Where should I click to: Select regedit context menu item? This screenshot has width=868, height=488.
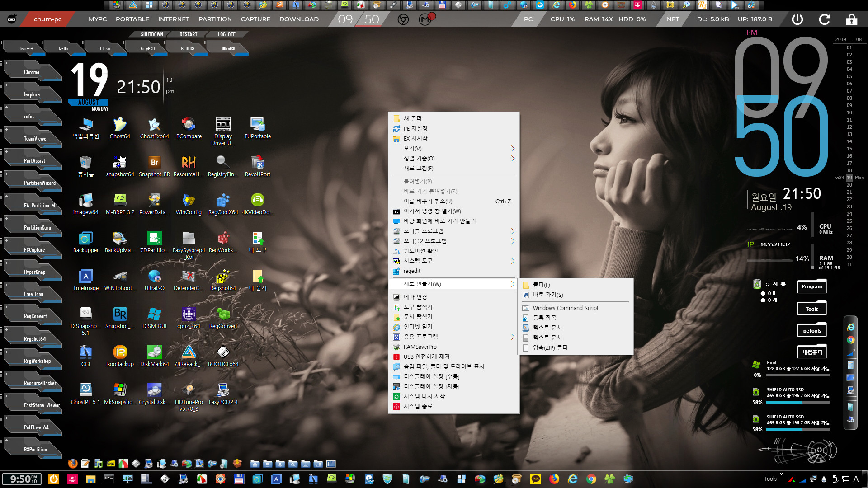pyautogui.click(x=454, y=271)
